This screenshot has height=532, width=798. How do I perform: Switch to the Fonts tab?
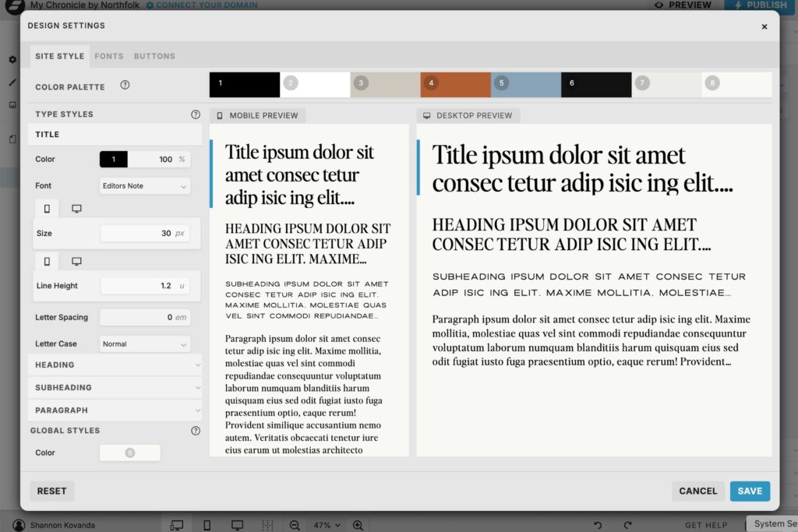[x=109, y=56]
